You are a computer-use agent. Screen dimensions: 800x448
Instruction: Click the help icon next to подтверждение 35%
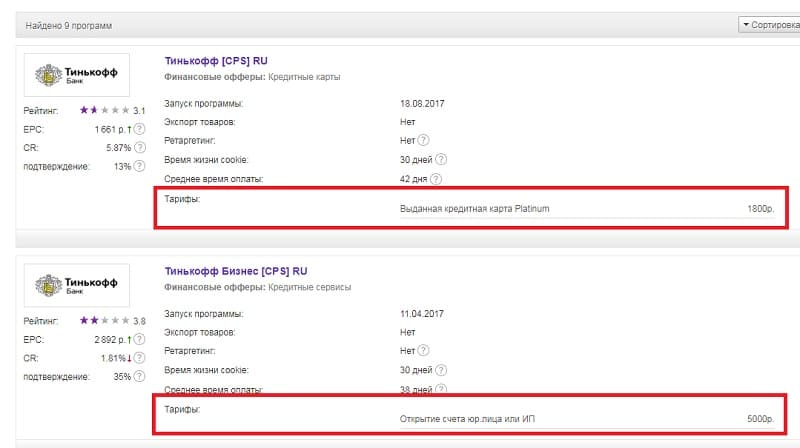tap(140, 376)
